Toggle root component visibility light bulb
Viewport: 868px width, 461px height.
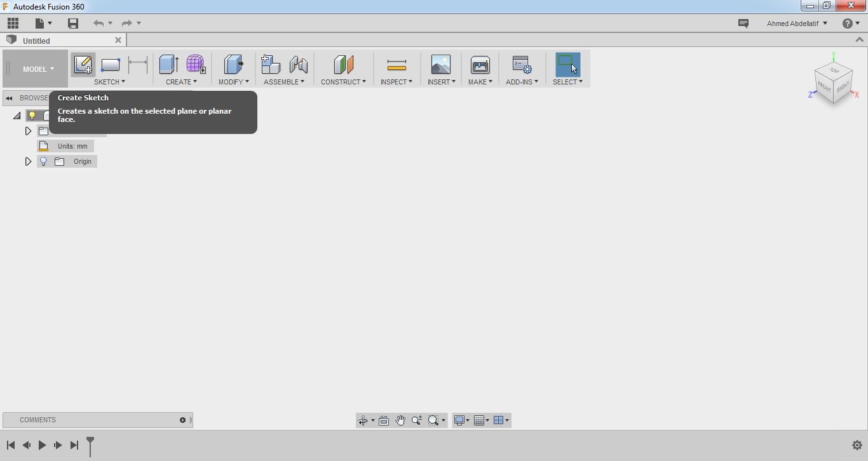(32, 116)
